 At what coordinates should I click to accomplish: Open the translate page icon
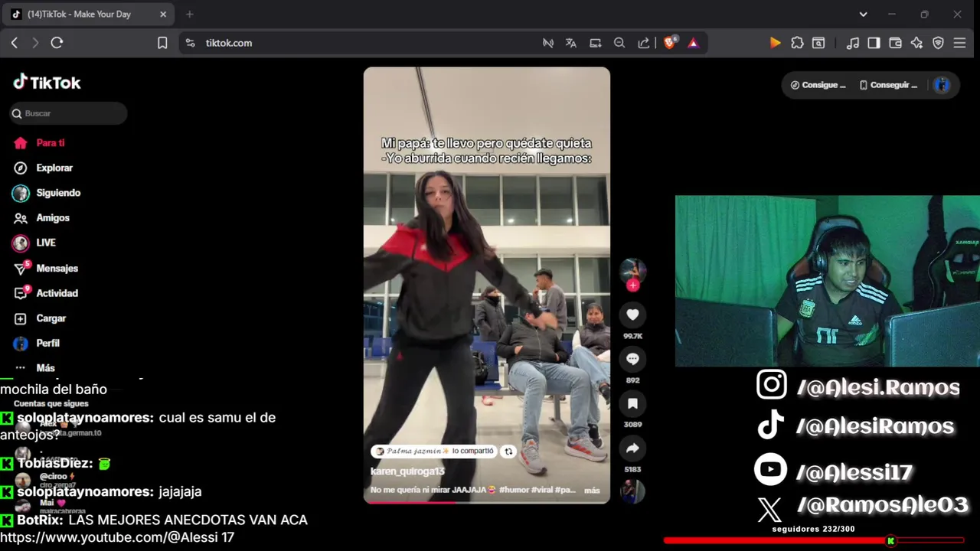[571, 43]
